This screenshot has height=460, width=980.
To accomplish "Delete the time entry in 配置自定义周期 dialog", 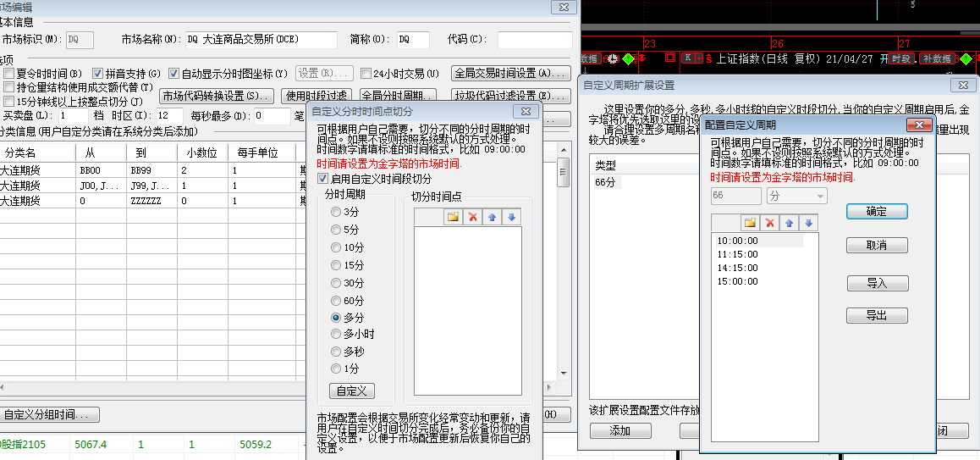I will pyautogui.click(x=769, y=223).
